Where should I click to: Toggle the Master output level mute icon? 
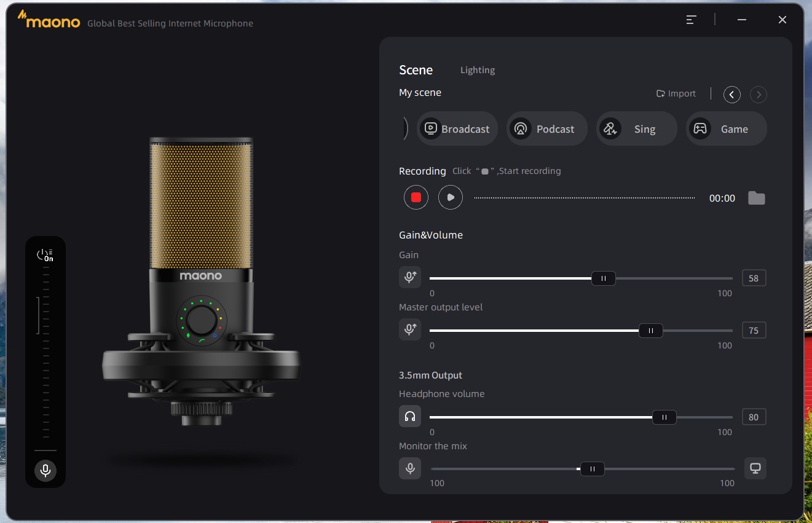[x=410, y=330]
